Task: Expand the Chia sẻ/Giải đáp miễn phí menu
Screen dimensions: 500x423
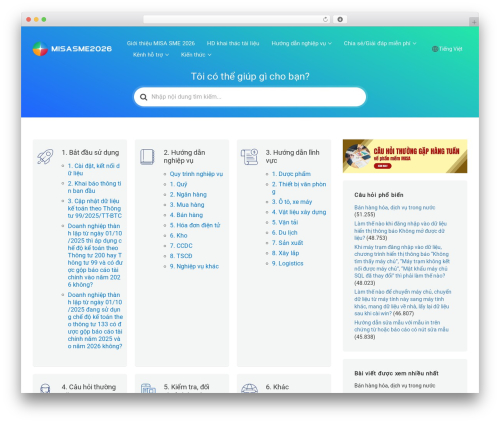Action: [x=380, y=43]
